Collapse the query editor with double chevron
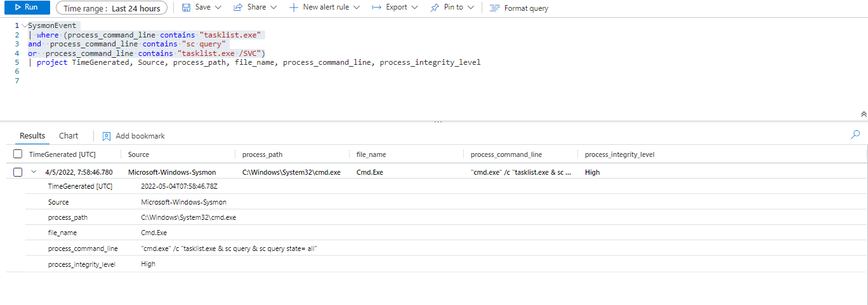This screenshot has height=305, width=868. pyautogui.click(x=863, y=114)
